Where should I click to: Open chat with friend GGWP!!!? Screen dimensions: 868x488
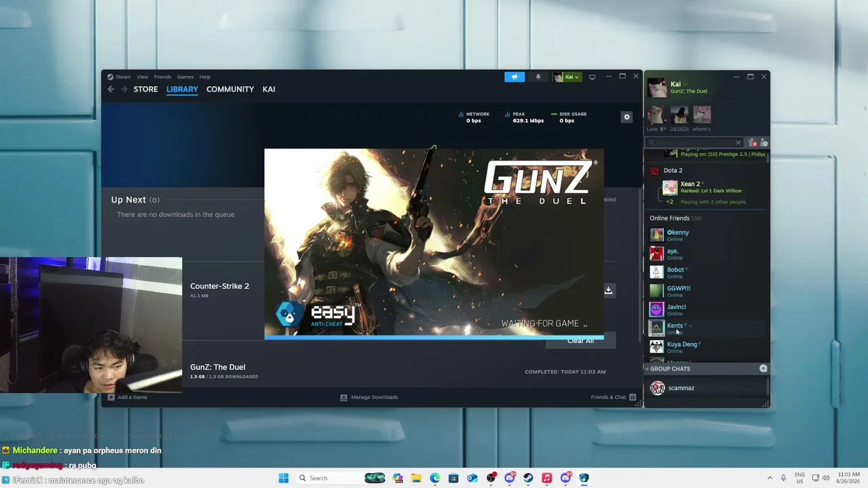705,291
